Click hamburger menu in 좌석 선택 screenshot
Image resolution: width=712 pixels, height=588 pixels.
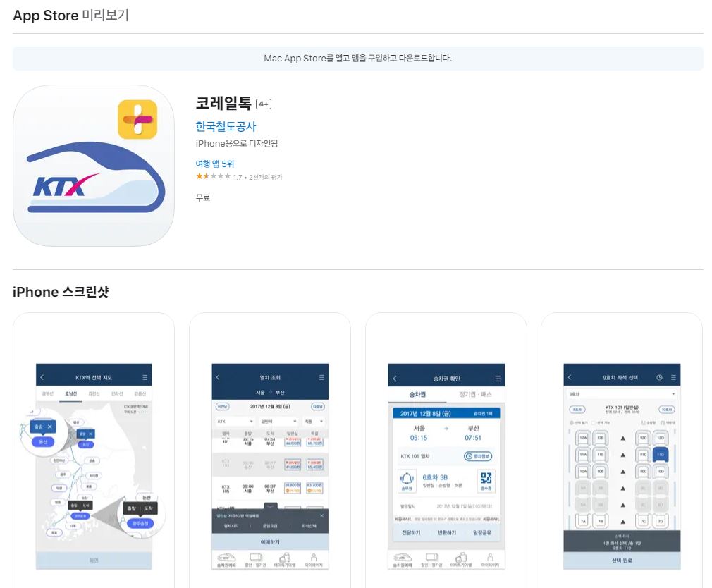pos(673,377)
